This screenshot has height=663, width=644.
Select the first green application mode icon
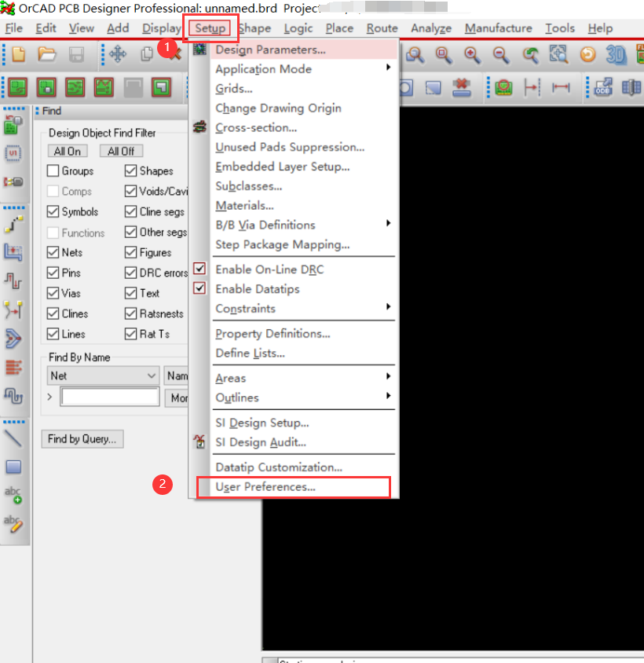(x=18, y=87)
